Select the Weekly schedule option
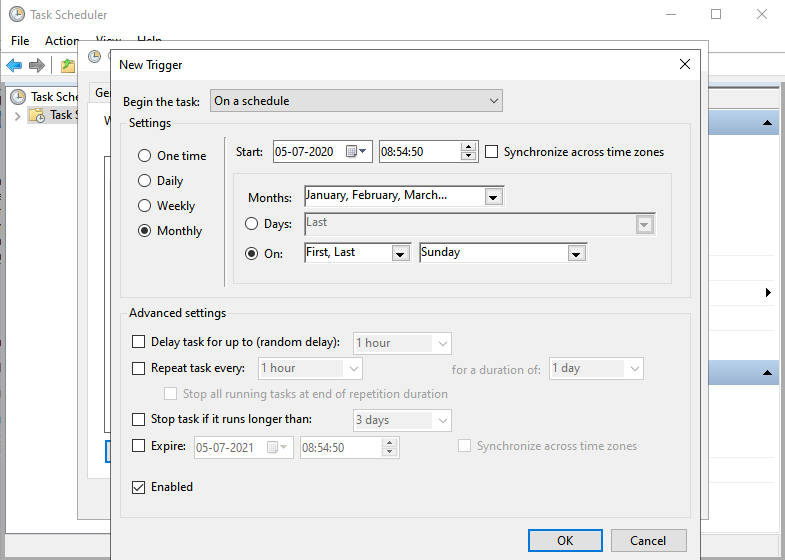Screen dimensions: 785x560 pos(145,206)
